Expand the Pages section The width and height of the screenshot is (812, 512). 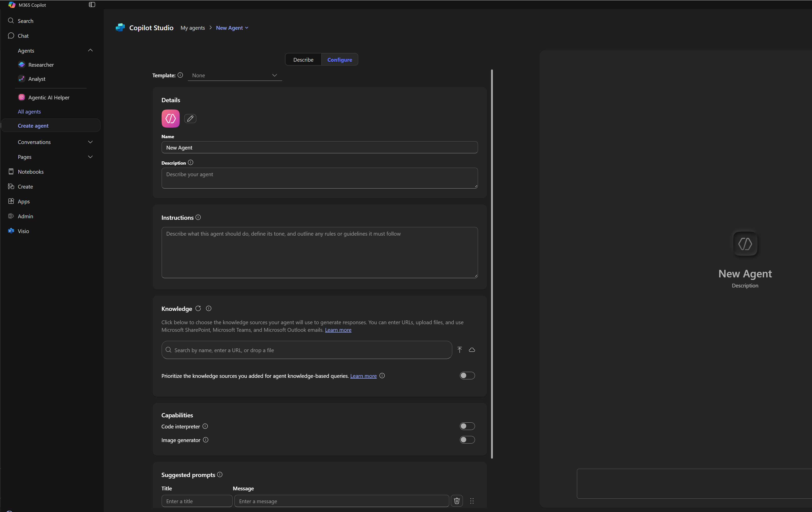click(x=90, y=157)
